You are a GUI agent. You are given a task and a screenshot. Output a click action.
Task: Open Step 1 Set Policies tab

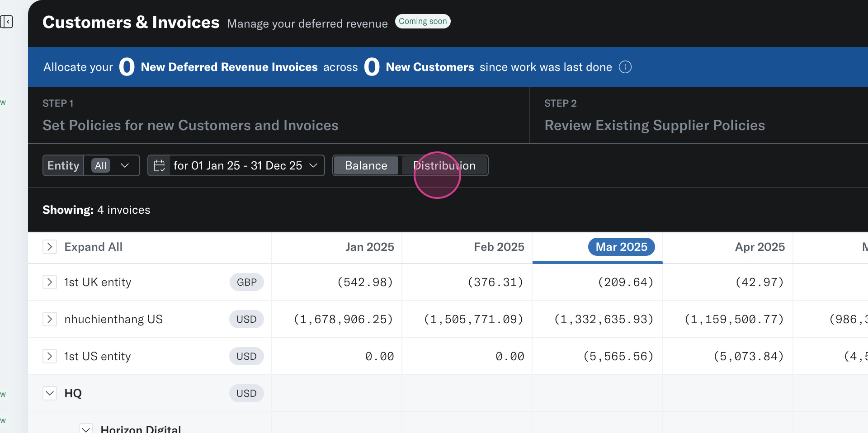(190, 125)
